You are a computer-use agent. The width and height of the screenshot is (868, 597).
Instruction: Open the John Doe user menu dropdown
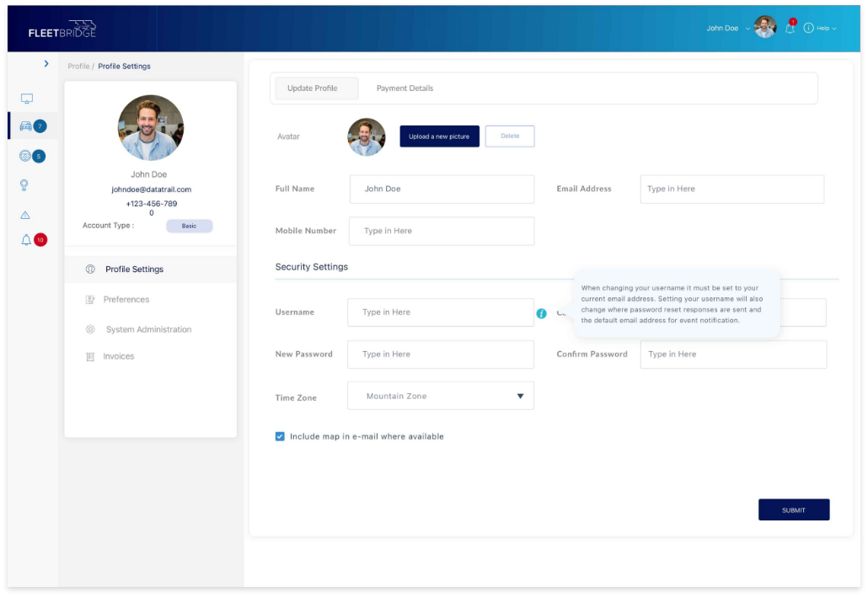point(728,28)
